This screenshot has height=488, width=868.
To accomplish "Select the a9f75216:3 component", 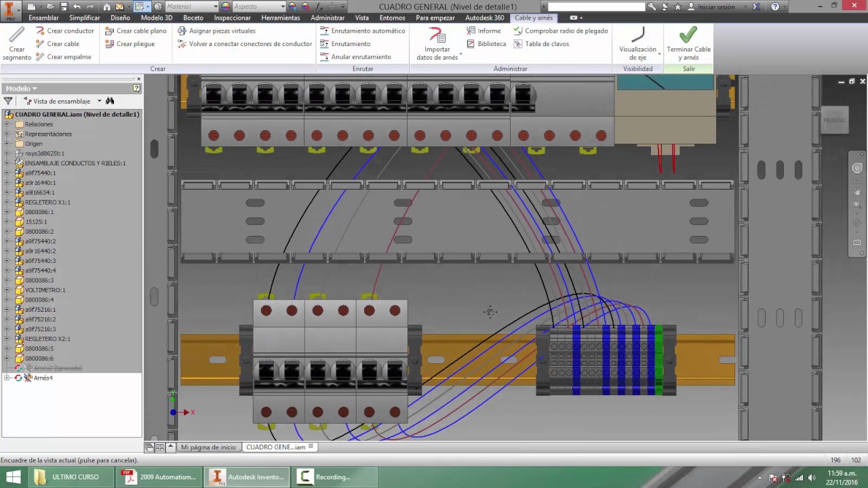I will (x=41, y=329).
